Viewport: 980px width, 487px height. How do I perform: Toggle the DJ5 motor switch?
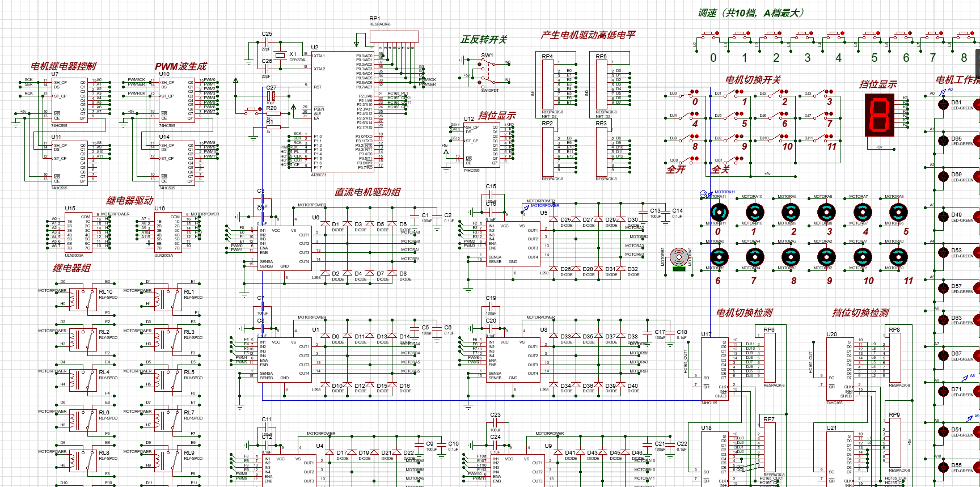click(x=734, y=116)
